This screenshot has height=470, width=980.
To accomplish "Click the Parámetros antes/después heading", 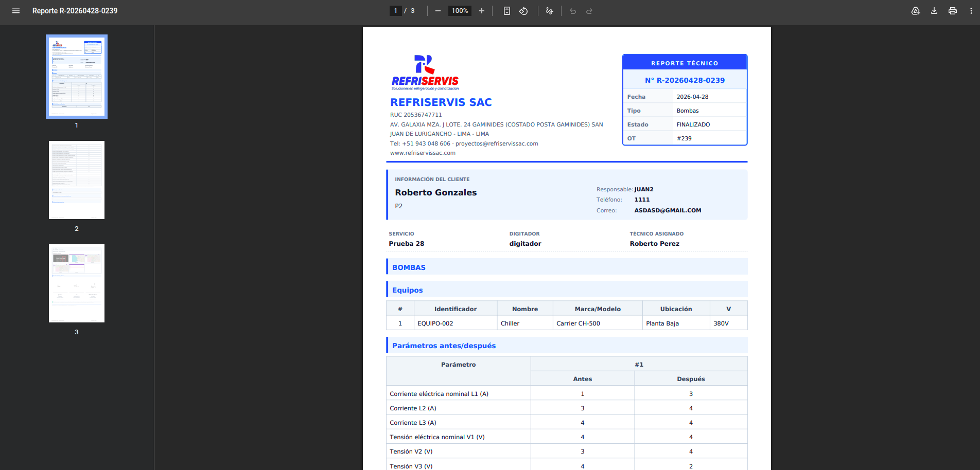I will (444, 346).
